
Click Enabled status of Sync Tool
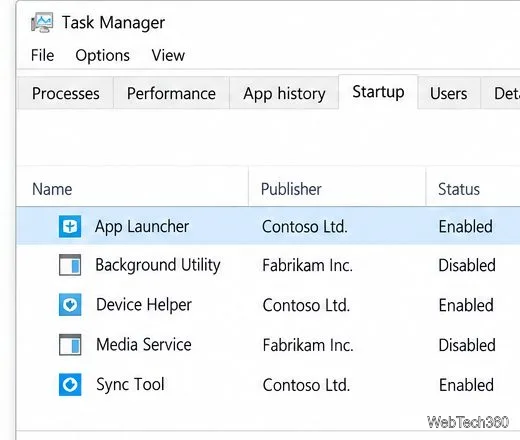[466, 385]
